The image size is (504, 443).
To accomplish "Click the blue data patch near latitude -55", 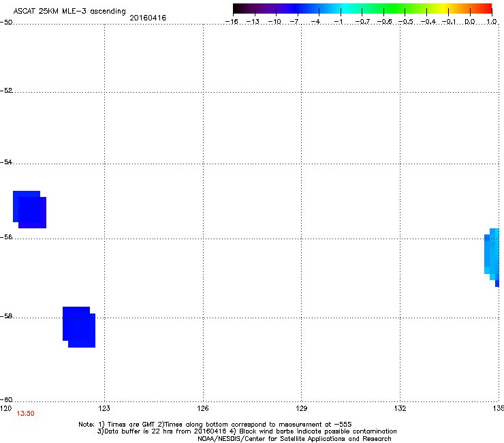I will [29, 209].
